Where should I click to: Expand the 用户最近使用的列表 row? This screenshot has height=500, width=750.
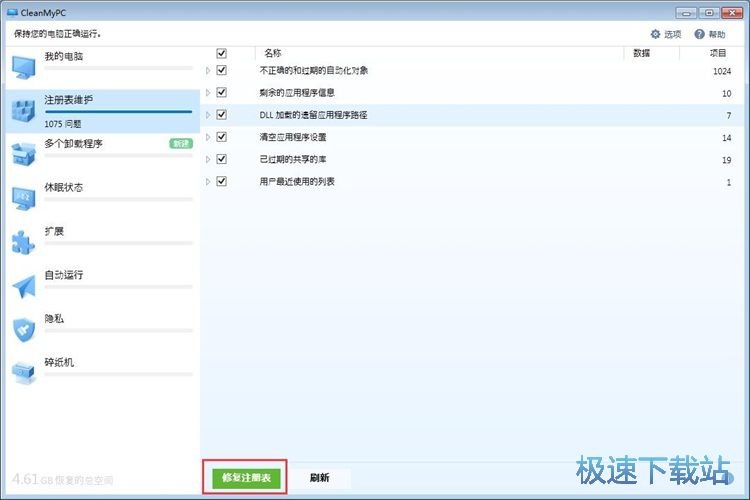pos(208,181)
